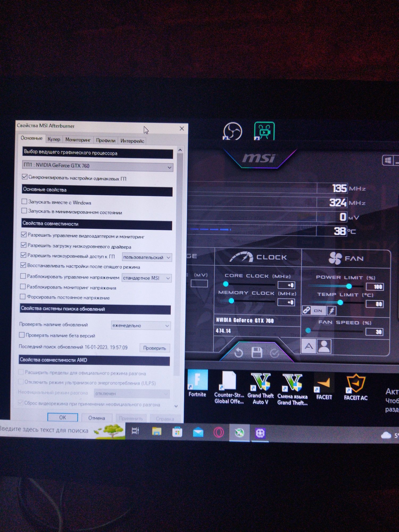Image resolution: width=399 pixels, height=532 pixels.
Task: Open Counter-Strike Global Offensive shortcut
Action: 229,388
